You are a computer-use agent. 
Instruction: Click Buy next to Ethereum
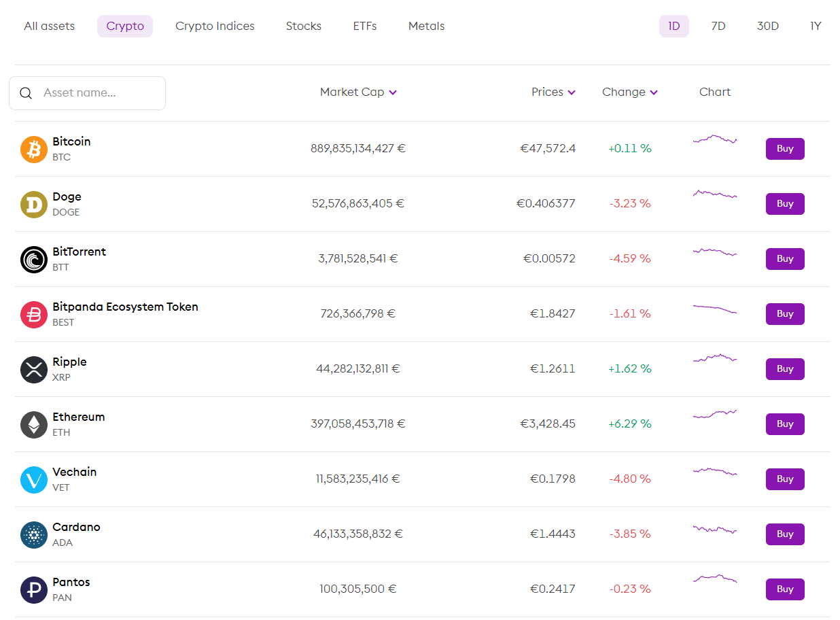pyautogui.click(x=785, y=424)
